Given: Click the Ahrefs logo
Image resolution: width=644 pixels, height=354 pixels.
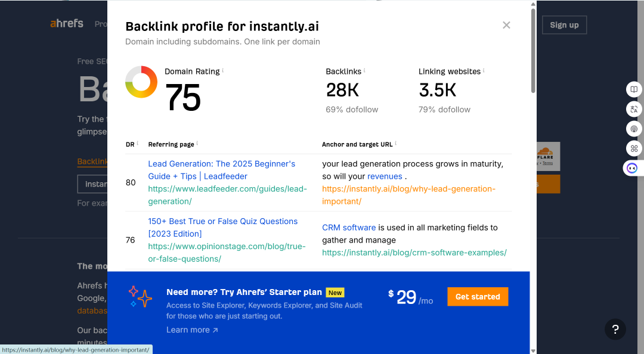Looking at the screenshot, I should [67, 23].
